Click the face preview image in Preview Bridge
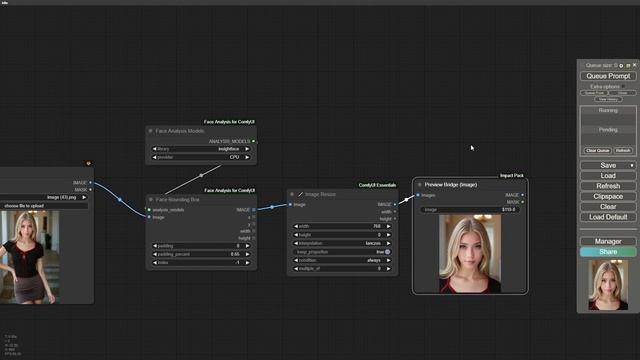Image resolution: width=640 pixels, height=360 pixels. (470, 254)
